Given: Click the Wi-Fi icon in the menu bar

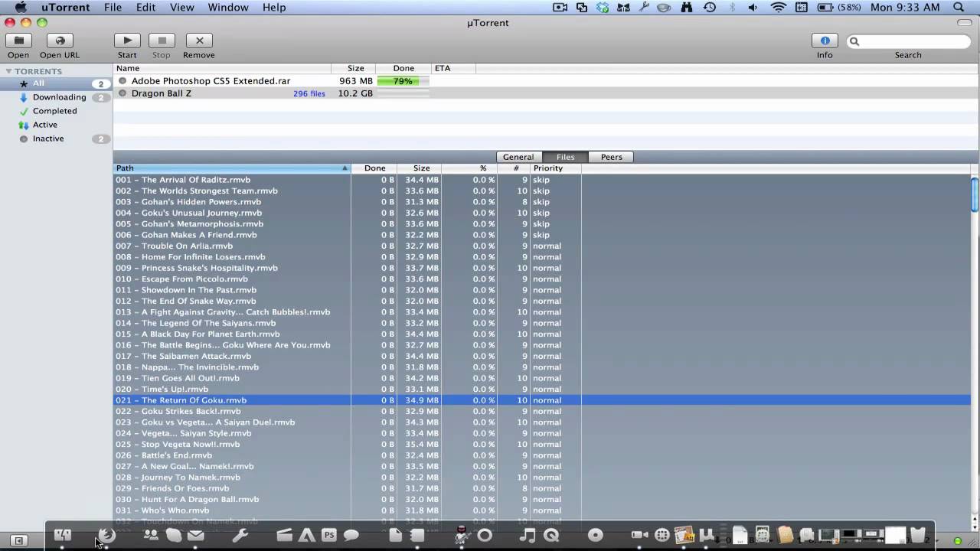Looking at the screenshot, I should (779, 7).
